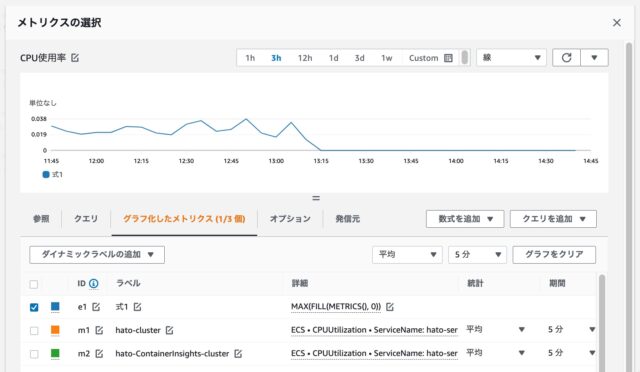Select the 1d time range

coord(333,58)
